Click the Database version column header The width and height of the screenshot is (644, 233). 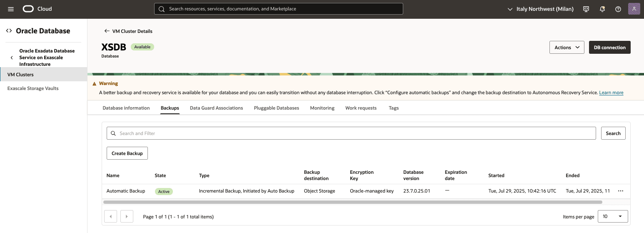click(413, 175)
